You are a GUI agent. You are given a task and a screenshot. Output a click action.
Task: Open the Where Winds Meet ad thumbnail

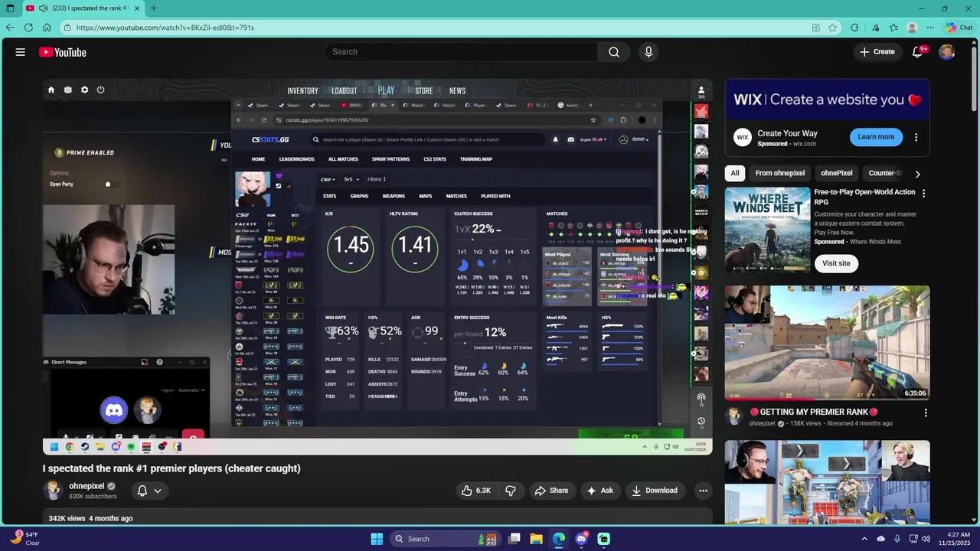768,230
